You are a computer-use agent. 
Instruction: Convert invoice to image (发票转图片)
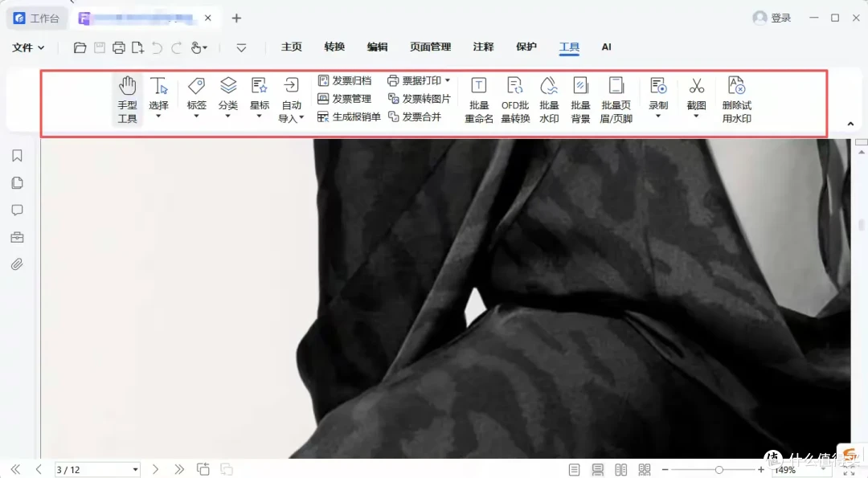[x=419, y=99]
